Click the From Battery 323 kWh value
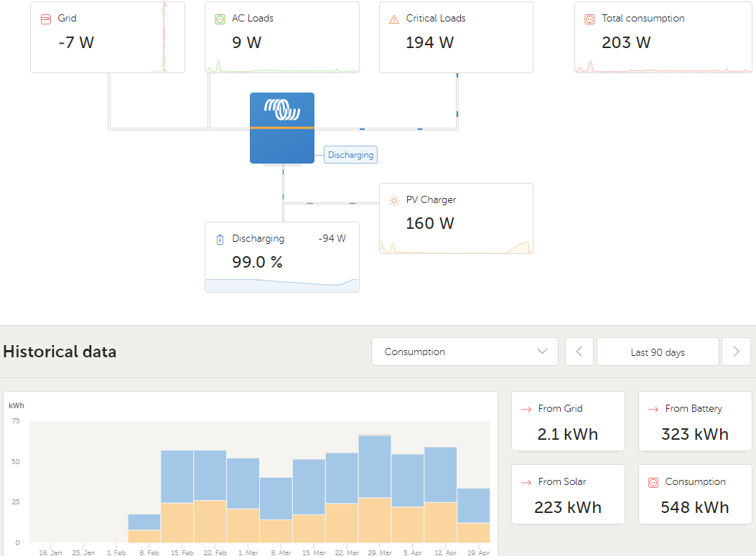Viewport: 756px width, 556px height. [x=695, y=434]
